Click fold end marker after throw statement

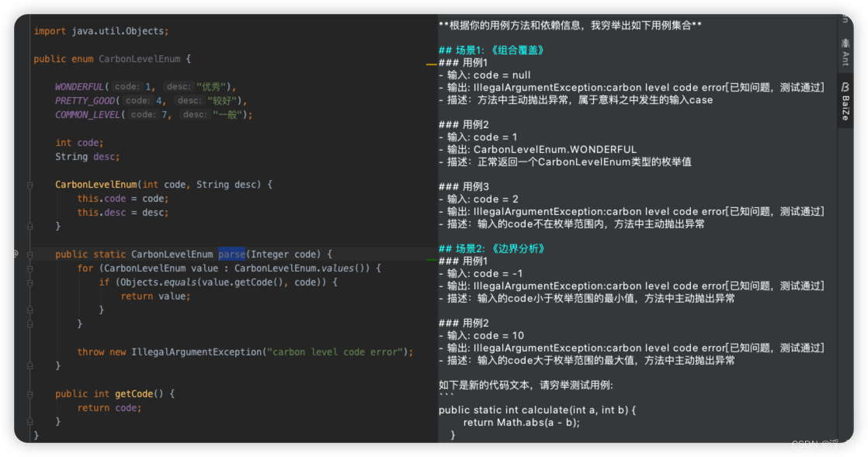(30, 365)
